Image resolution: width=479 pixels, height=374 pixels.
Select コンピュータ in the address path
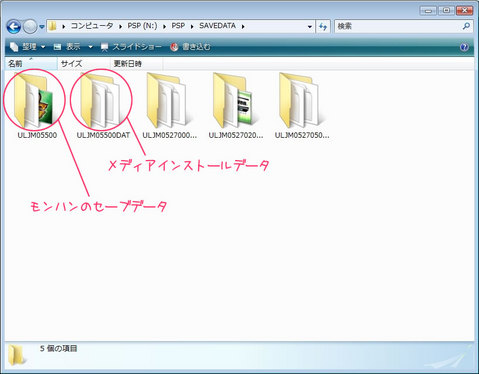(x=92, y=26)
